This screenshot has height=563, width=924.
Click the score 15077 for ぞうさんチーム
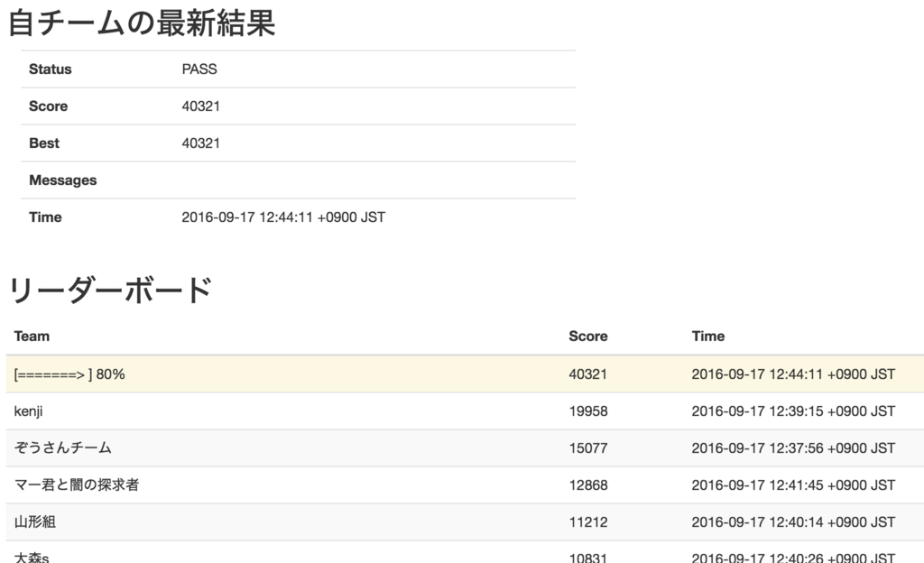pyautogui.click(x=587, y=447)
